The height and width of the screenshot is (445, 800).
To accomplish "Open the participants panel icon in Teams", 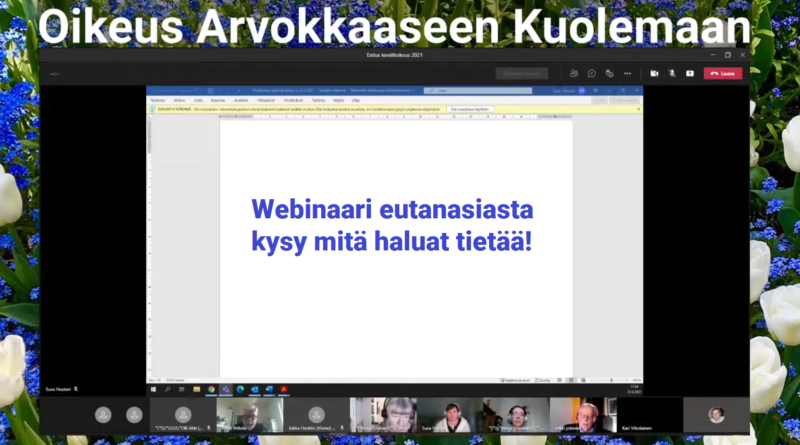I will pyautogui.click(x=574, y=73).
